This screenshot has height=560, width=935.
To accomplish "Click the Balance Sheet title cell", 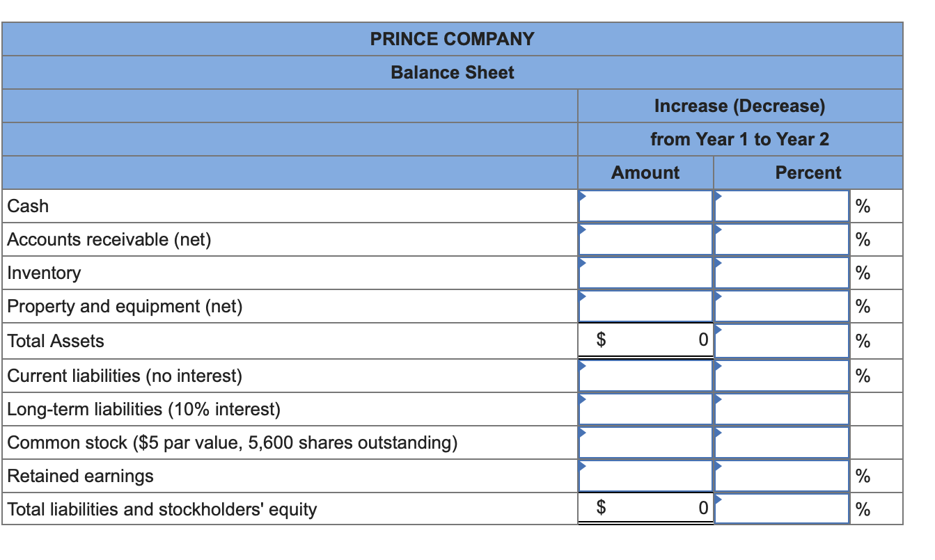I will click(453, 72).
